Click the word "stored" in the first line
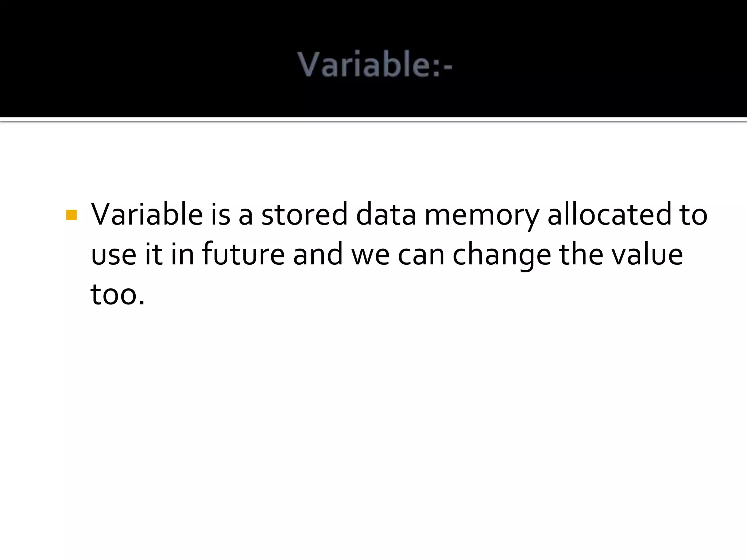The height and width of the screenshot is (560, 747). (x=304, y=214)
